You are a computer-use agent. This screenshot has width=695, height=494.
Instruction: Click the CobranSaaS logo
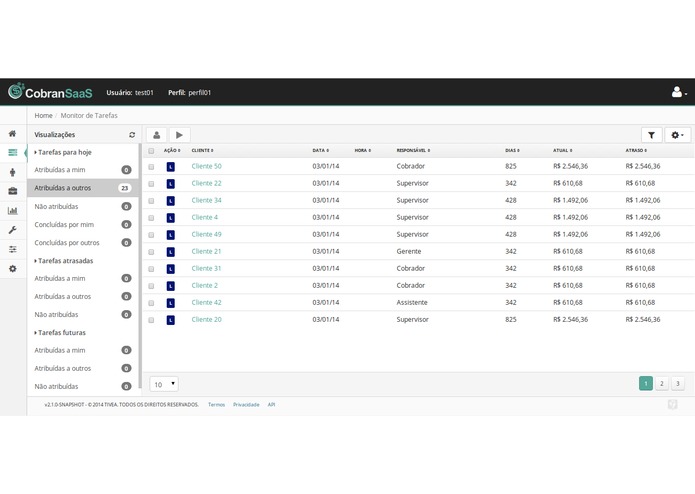pos(50,92)
